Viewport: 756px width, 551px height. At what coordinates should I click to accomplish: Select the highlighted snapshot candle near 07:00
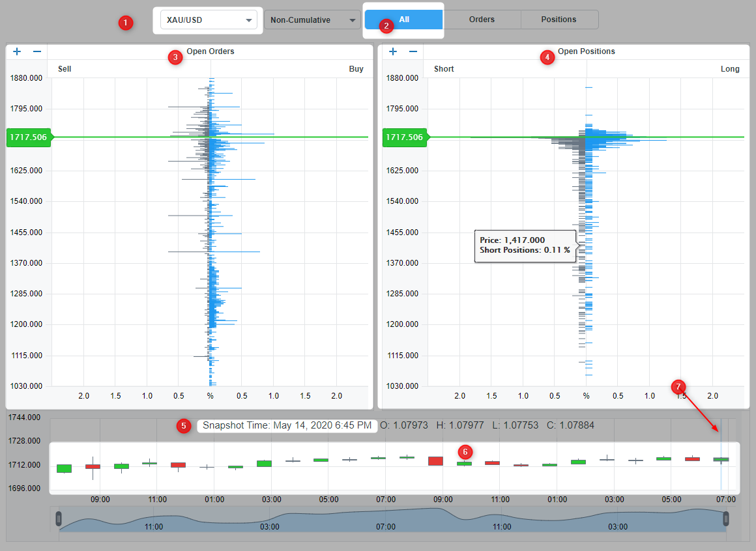click(x=721, y=460)
